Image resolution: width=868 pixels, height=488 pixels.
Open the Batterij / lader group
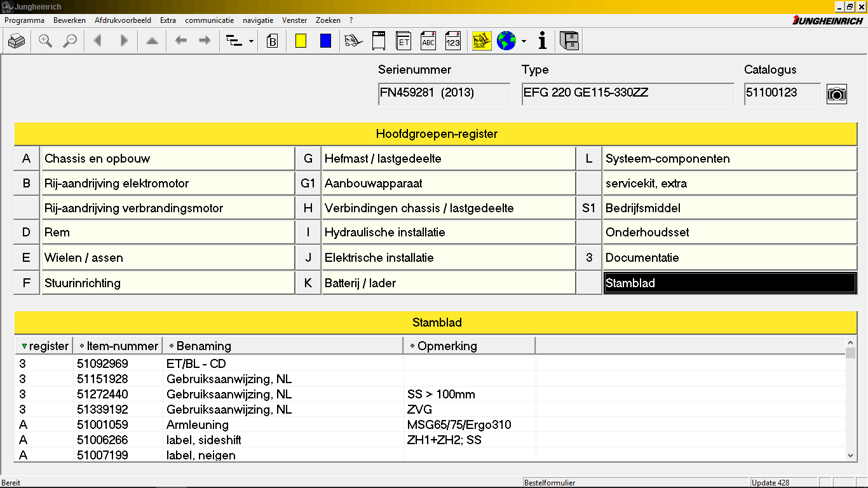coord(448,283)
